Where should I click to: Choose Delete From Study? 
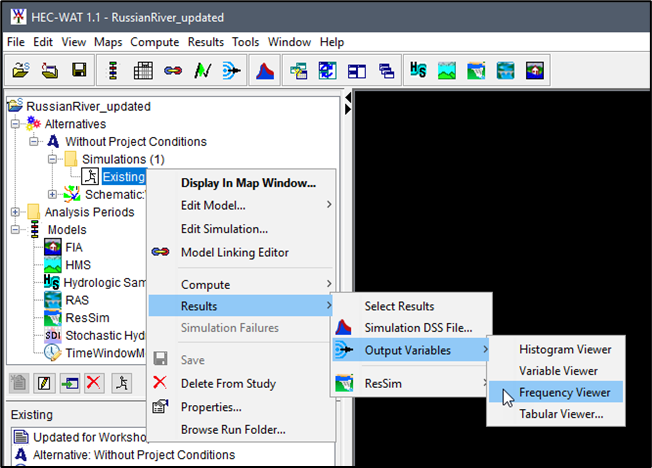pos(242,383)
